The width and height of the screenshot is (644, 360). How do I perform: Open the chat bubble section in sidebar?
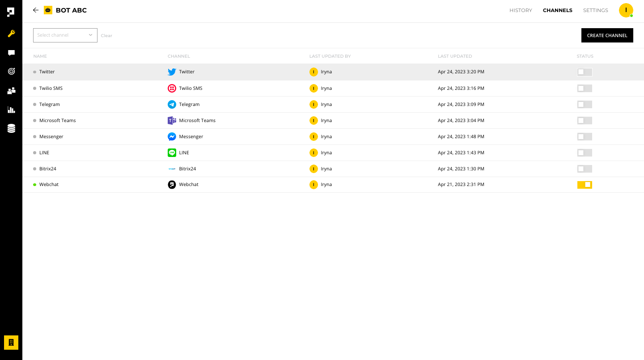[x=11, y=53]
